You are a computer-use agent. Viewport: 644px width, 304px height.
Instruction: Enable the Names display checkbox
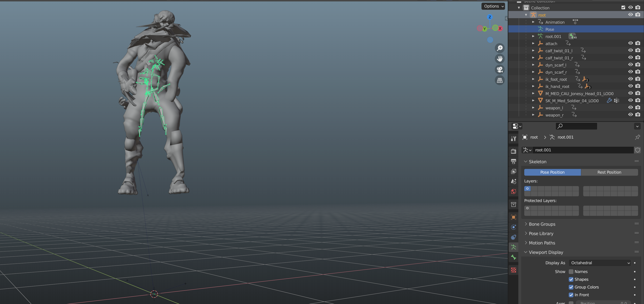pos(571,272)
